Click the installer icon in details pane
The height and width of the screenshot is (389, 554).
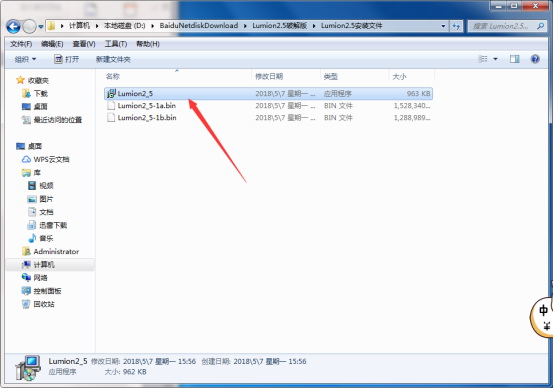28,368
